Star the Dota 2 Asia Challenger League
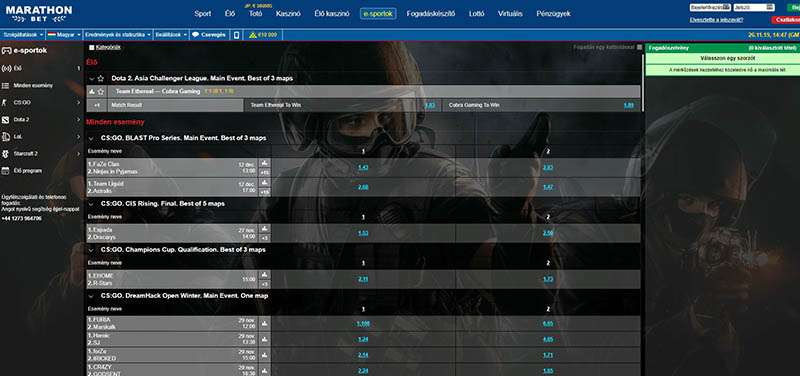800x376 pixels. point(101,79)
